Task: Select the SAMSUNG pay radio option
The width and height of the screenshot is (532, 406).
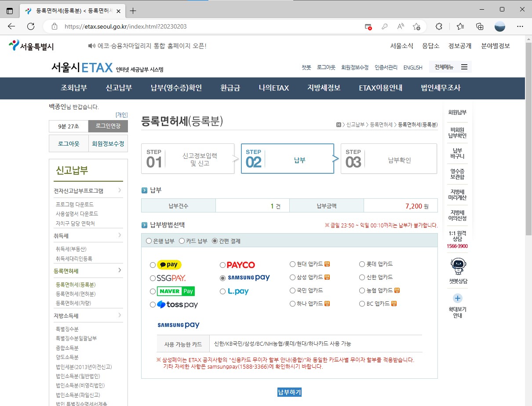Action: point(222,278)
